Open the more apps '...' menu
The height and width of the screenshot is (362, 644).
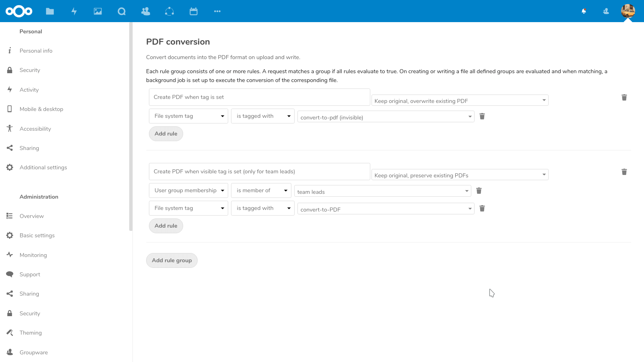tap(217, 11)
